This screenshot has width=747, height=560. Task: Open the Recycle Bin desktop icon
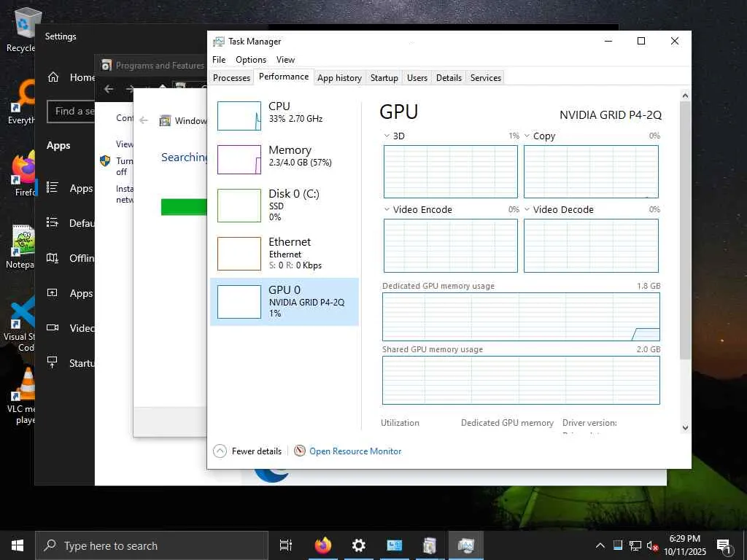point(22,29)
